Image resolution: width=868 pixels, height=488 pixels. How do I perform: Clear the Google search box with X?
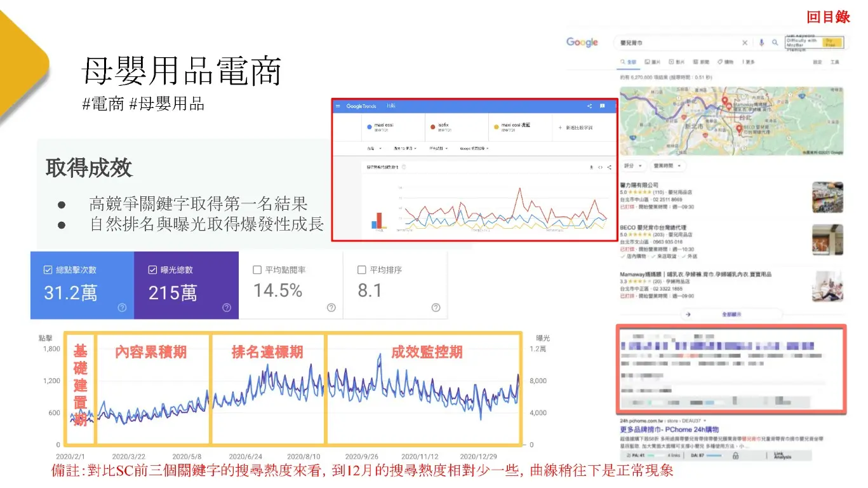[x=745, y=43]
